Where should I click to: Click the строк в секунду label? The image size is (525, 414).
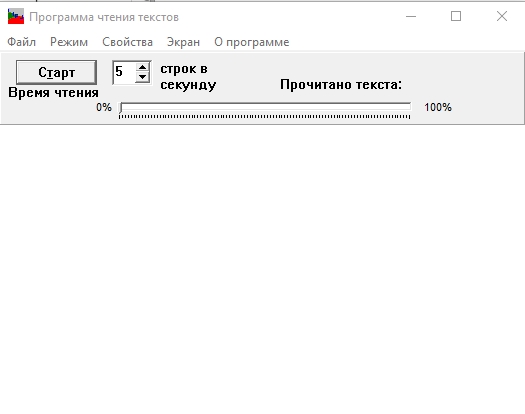tap(188, 77)
